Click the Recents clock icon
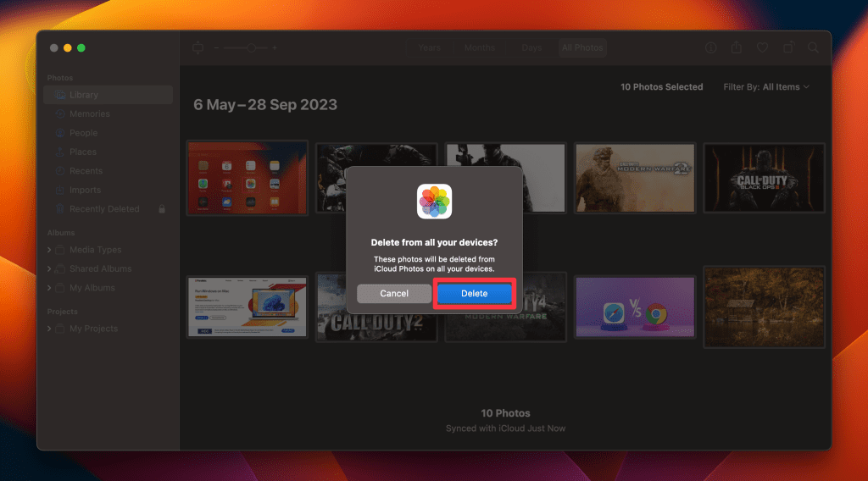The width and height of the screenshot is (868, 481). pyautogui.click(x=60, y=171)
